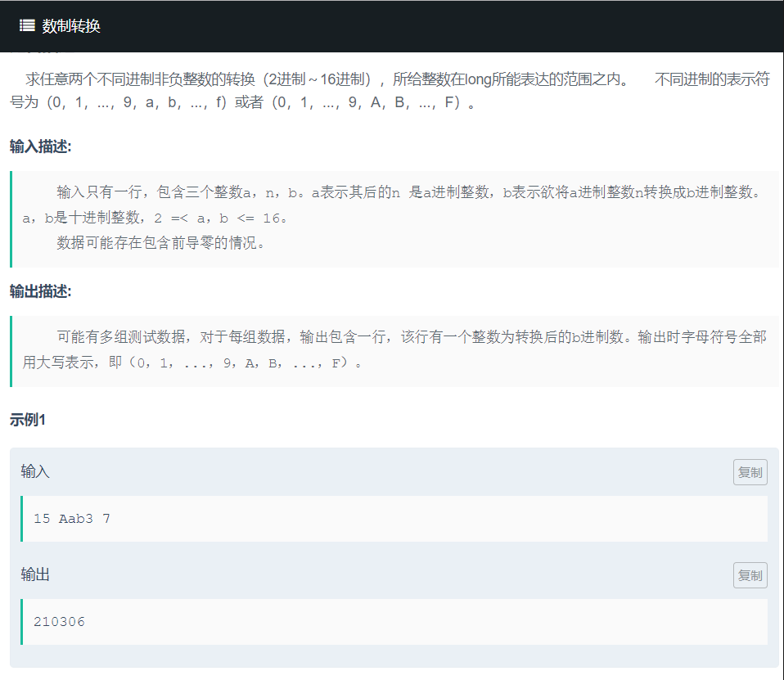Screen dimensions: 784x680
Task: Click the 示例1 heading
Action: (28, 420)
